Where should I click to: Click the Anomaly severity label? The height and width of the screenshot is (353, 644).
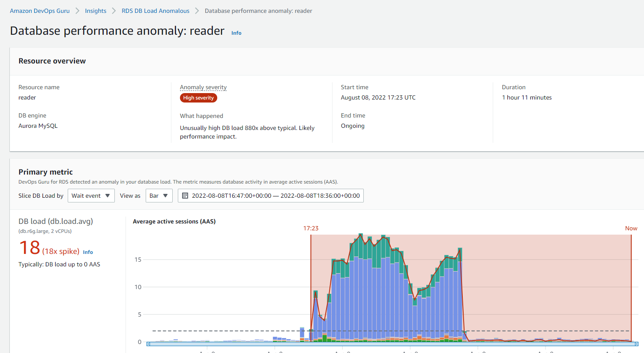[203, 87]
